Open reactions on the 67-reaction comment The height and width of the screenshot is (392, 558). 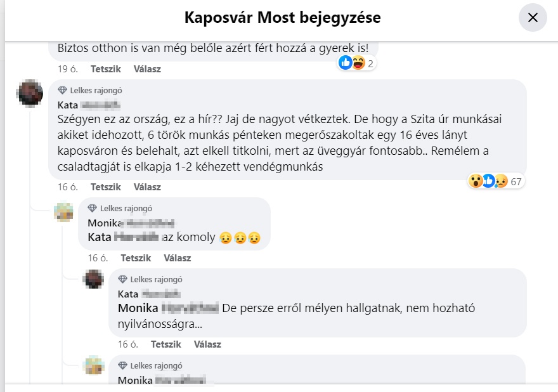[x=496, y=181]
